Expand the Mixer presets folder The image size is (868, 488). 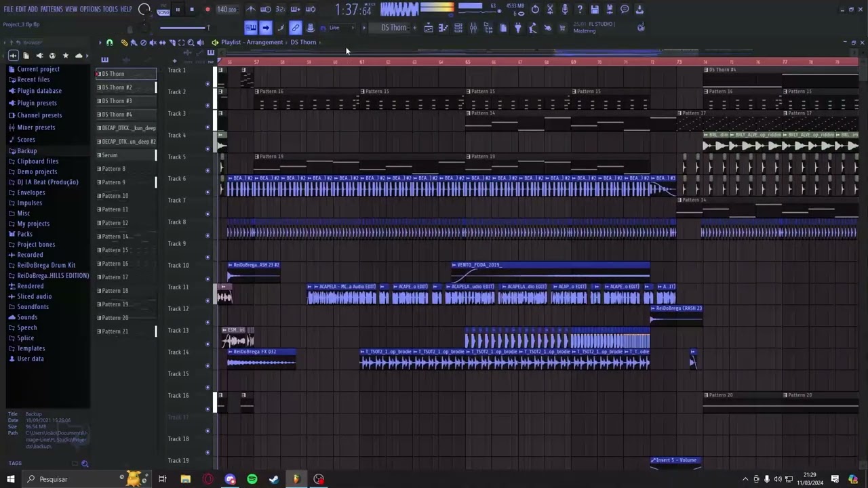point(36,127)
